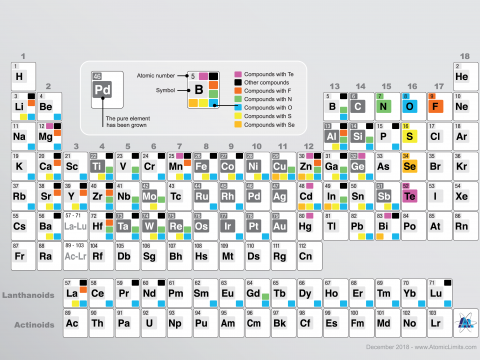This screenshot has width=480, height=360.
Task: Click the pink Compounds with Te swatch
Action: 238,74
